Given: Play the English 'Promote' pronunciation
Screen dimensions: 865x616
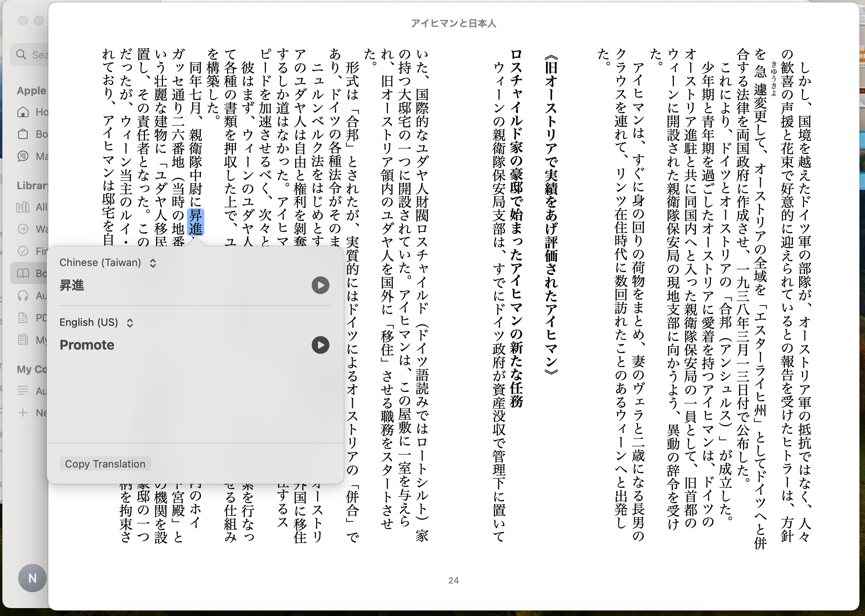Looking at the screenshot, I should pos(320,345).
